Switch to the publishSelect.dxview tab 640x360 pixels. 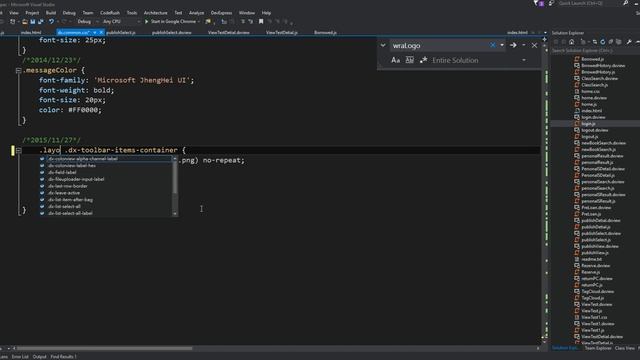point(171,32)
